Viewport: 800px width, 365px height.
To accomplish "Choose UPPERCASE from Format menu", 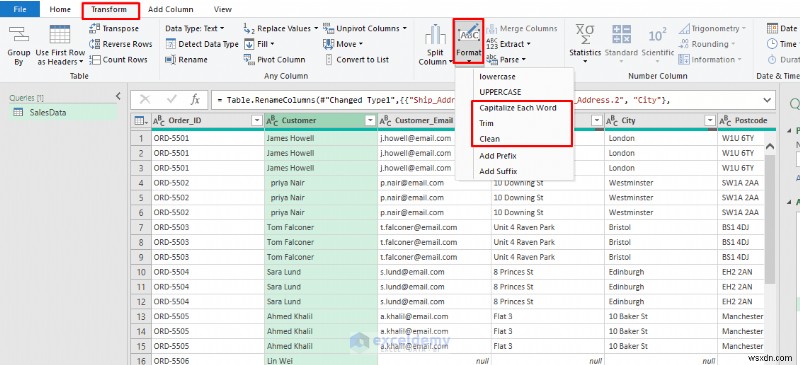I will point(501,92).
